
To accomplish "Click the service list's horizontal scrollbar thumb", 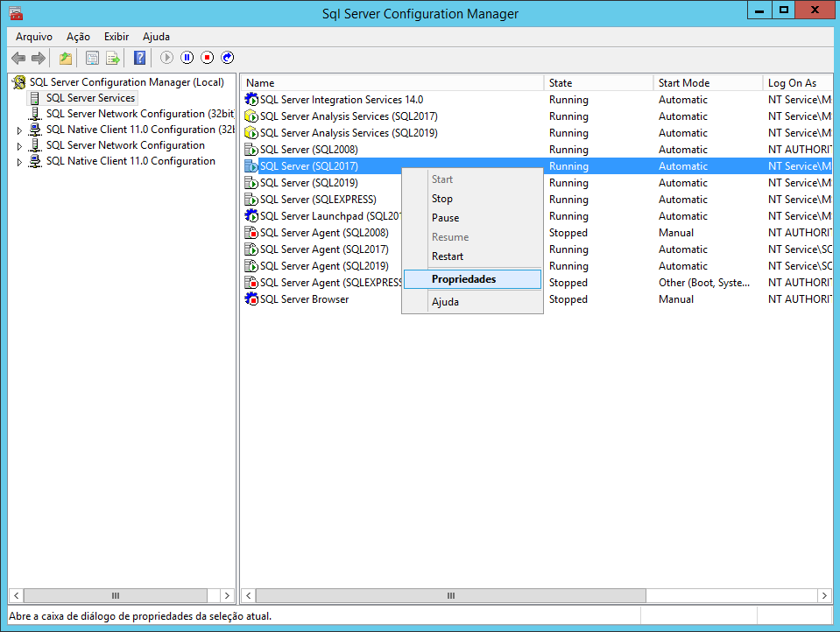I will pyautogui.click(x=451, y=595).
